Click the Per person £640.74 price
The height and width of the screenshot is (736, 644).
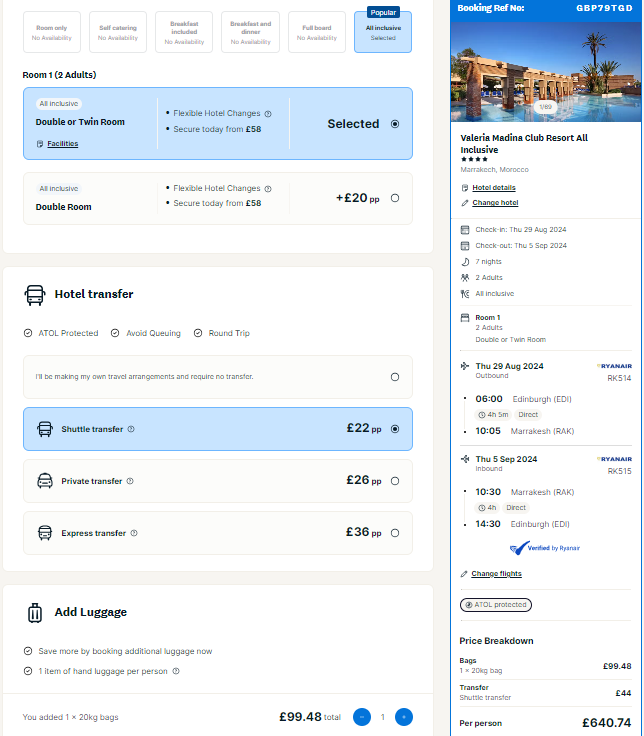tap(606, 723)
